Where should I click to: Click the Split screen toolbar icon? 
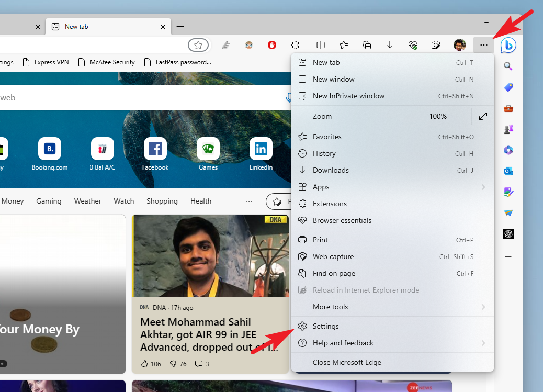tap(321, 46)
